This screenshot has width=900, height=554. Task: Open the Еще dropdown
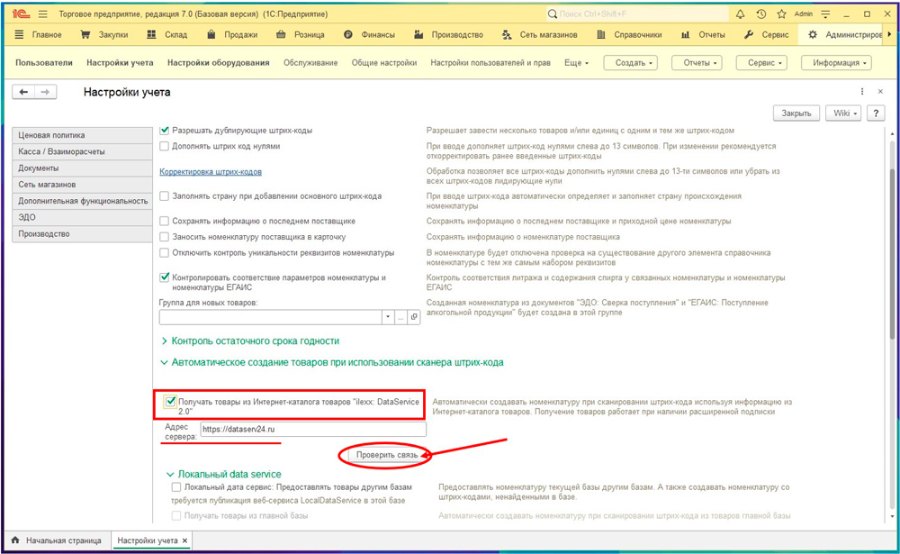point(576,63)
